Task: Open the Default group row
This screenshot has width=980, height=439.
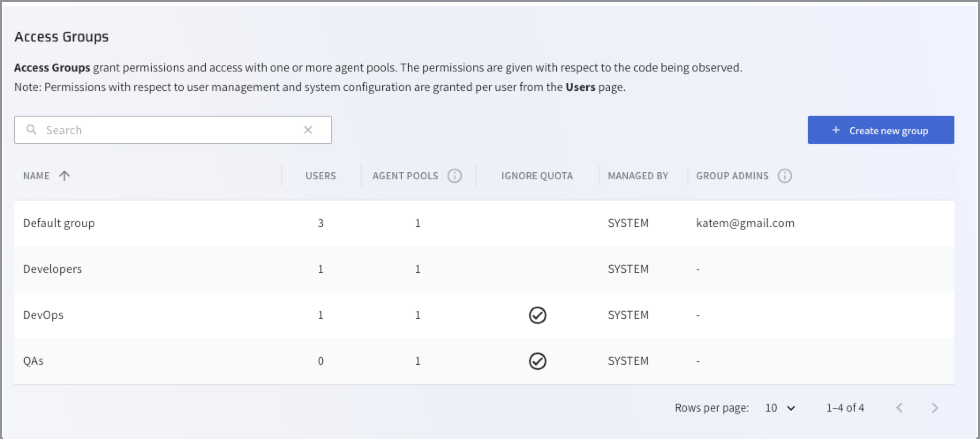Action: [59, 223]
